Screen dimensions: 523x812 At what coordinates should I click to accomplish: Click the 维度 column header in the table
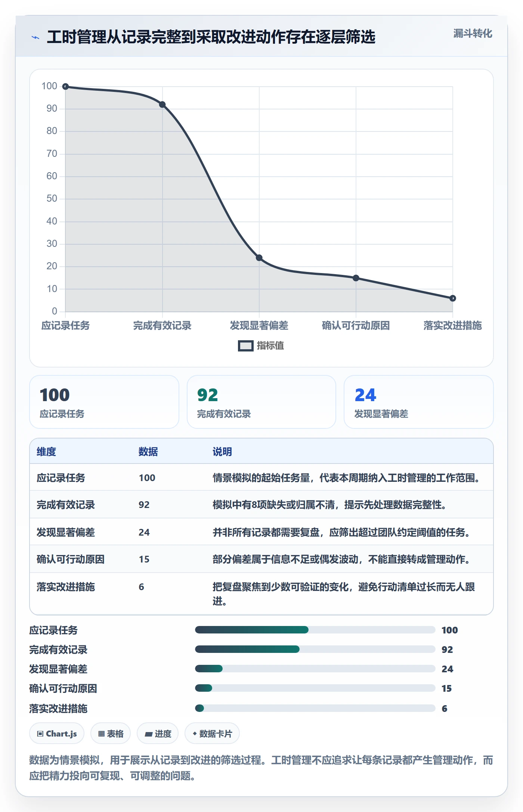tap(46, 452)
